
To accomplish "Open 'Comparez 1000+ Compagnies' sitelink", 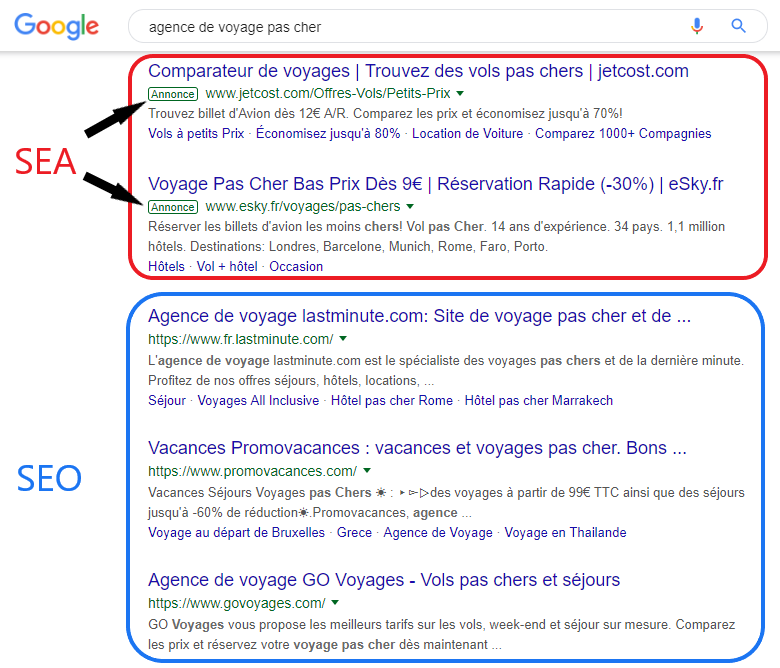I will (623, 134).
